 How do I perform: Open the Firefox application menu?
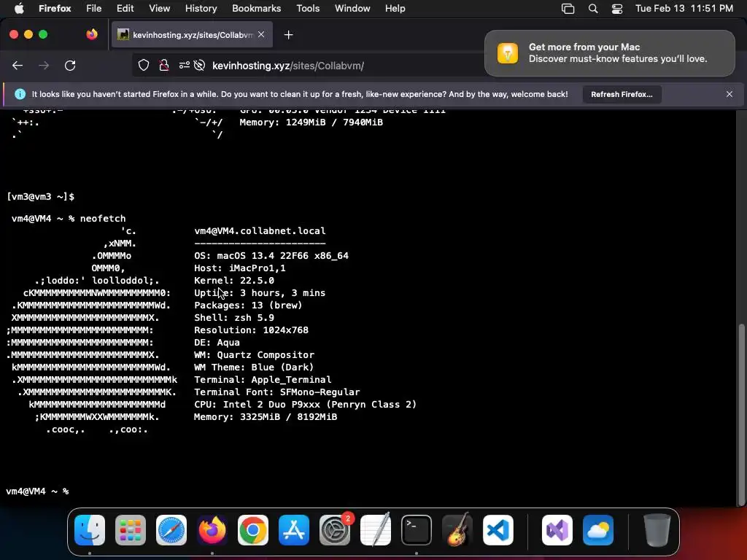click(x=55, y=9)
